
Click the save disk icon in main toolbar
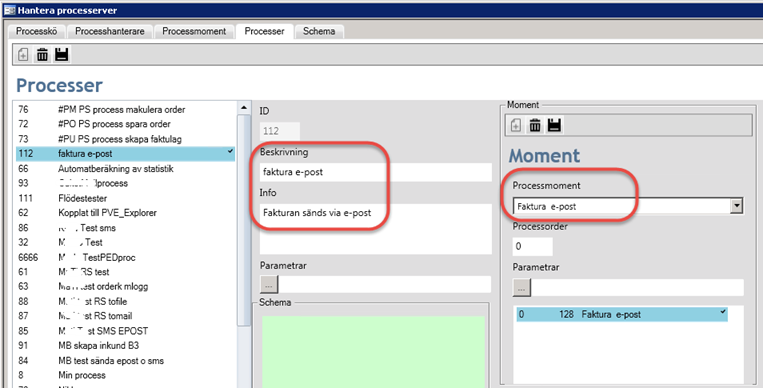tap(61, 55)
